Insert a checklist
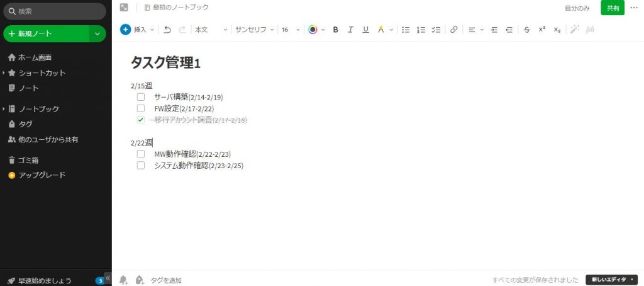 436,30
